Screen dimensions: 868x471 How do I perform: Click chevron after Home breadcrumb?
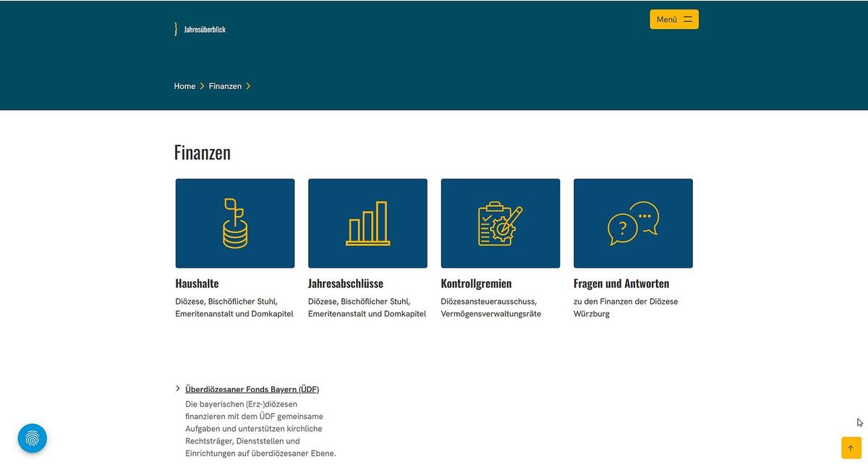click(x=202, y=86)
